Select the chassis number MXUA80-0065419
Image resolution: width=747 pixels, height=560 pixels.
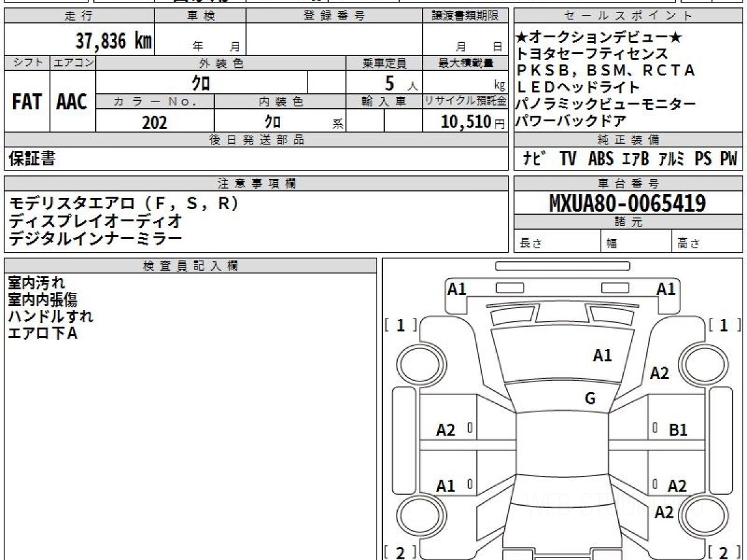(x=627, y=203)
